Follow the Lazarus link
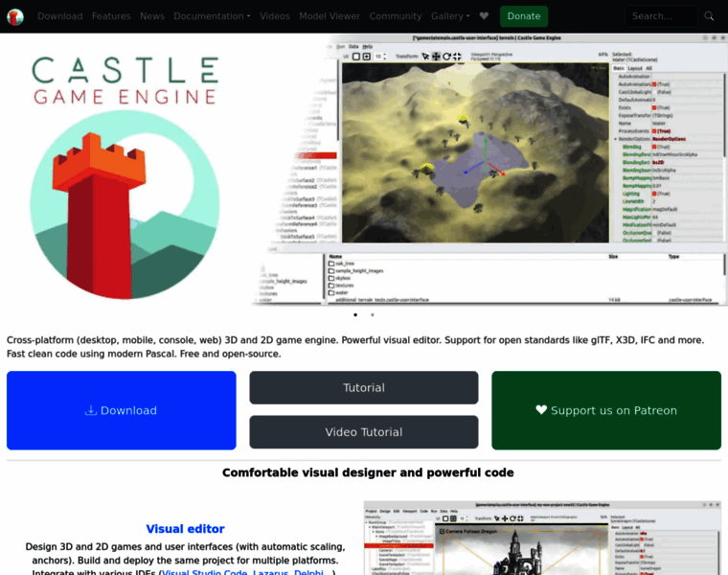728x575 pixels. [271, 572]
